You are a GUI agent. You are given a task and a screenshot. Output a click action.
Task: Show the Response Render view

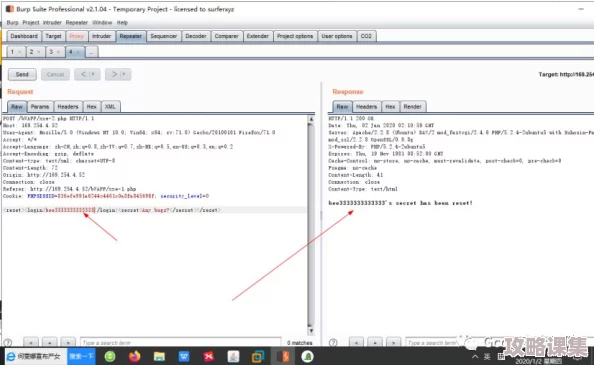(x=413, y=107)
